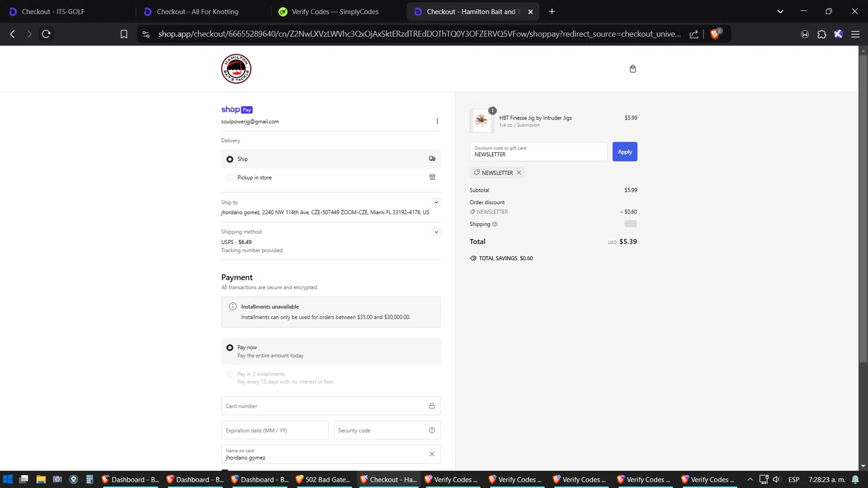
Task: Open Brave Shields icon
Action: (x=715, y=34)
